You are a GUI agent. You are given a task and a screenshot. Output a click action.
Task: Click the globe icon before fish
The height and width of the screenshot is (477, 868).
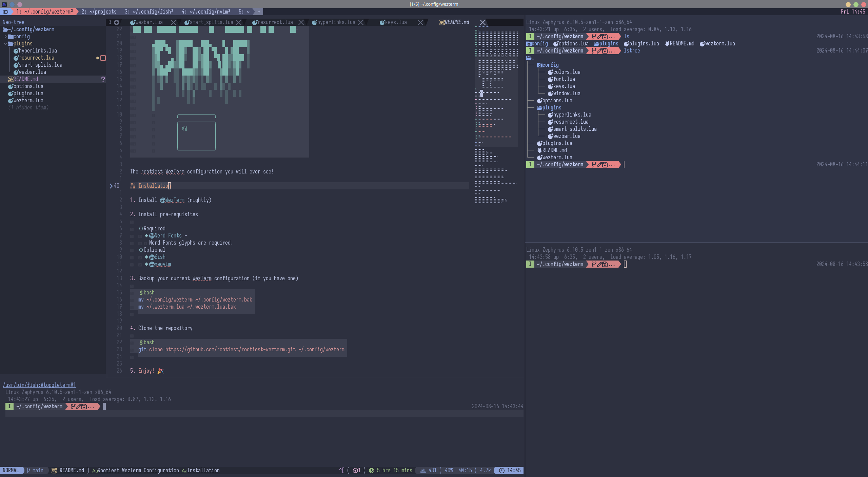tap(152, 257)
